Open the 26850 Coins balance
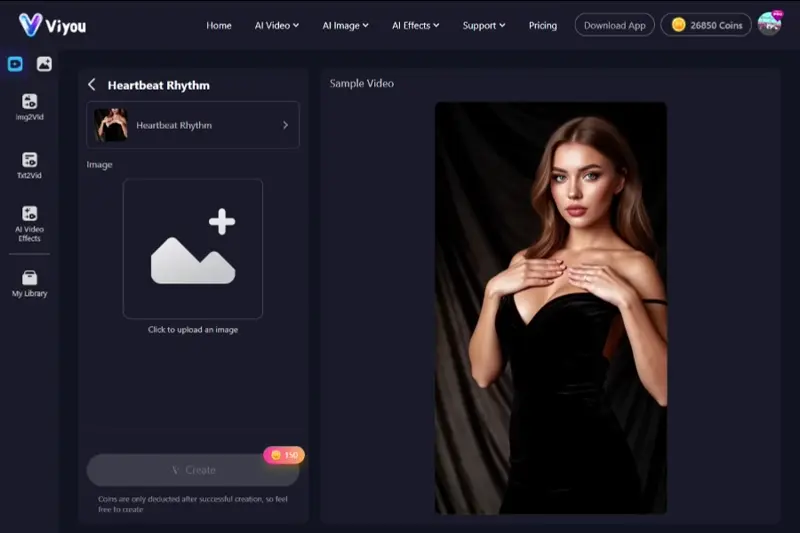 click(x=706, y=25)
